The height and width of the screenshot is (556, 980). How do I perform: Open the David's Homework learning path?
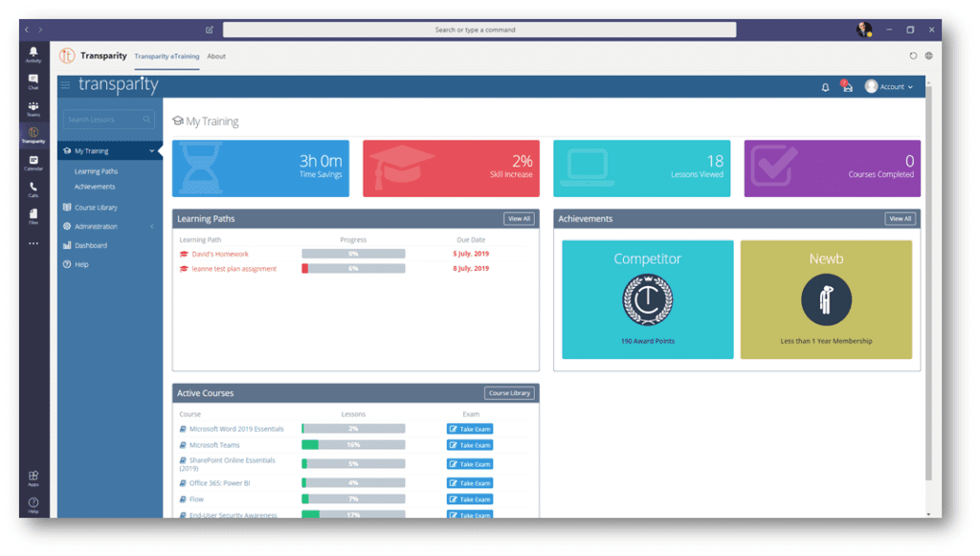click(x=220, y=255)
